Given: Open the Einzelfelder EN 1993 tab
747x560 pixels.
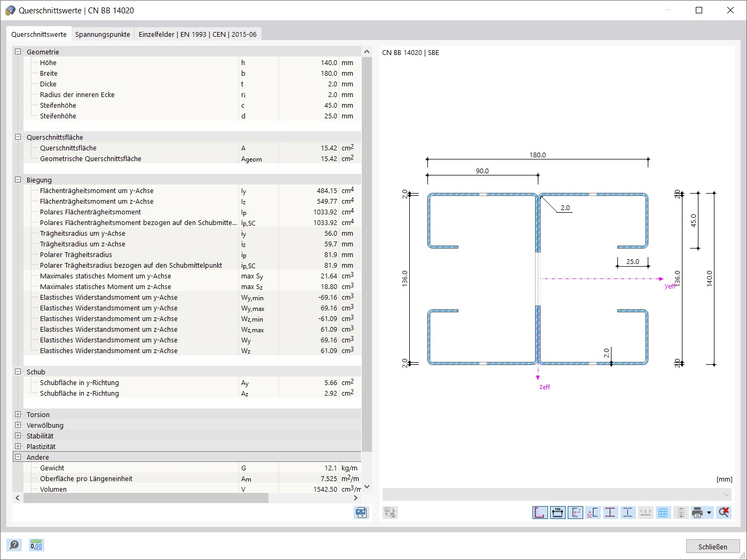Looking at the screenshot, I should (197, 34).
